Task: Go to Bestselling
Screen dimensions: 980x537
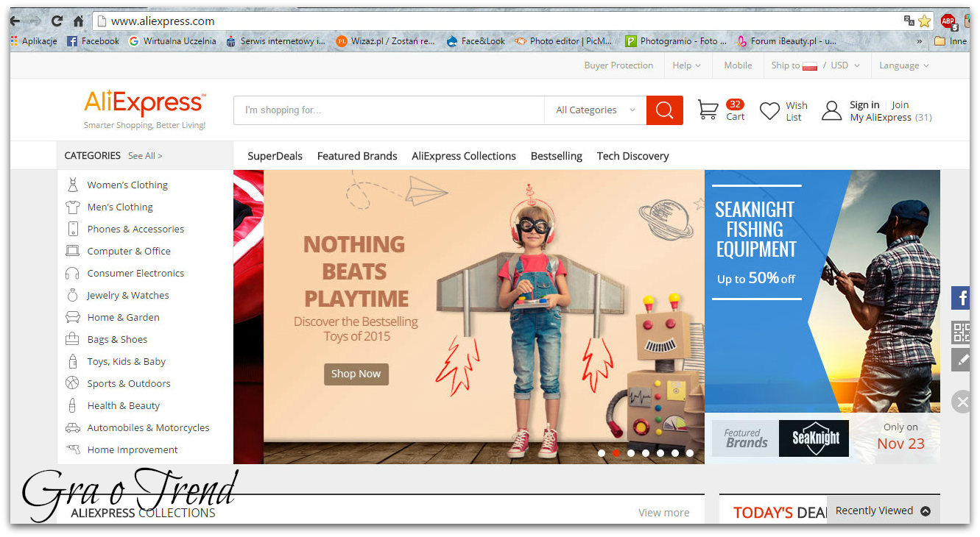Action: coord(557,156)
